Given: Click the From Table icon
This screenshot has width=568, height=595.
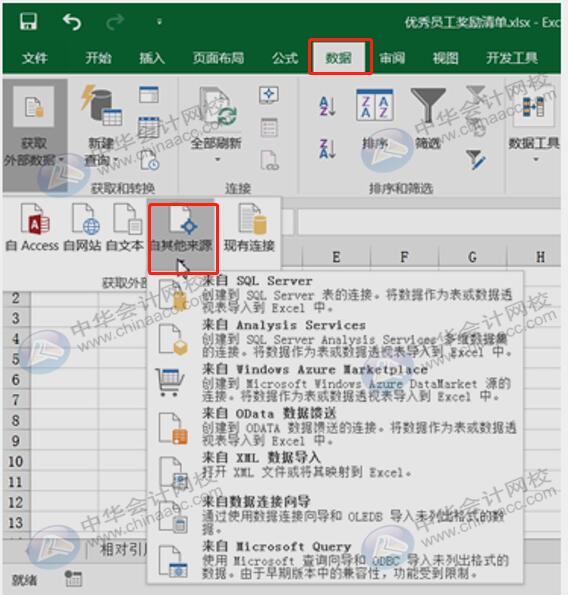Looking at the screenshot, I should point(149,127).
